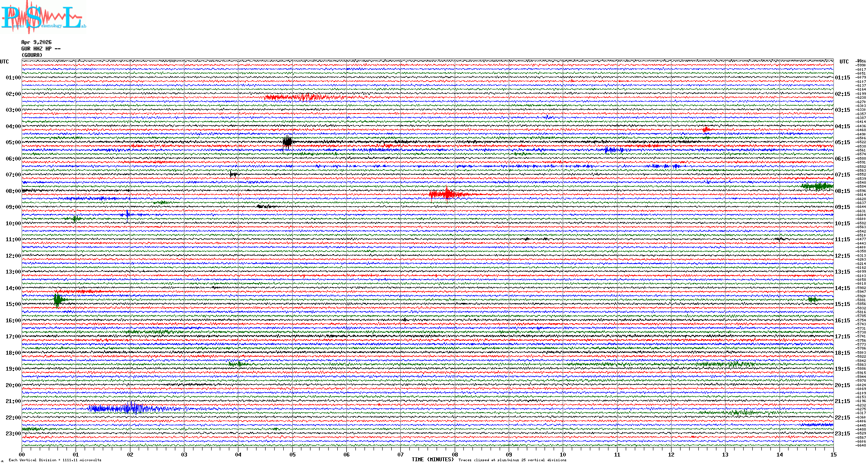868x466 pixels.
Task: Click the left 05:00 hour label
Action: [x=13, y=142]
